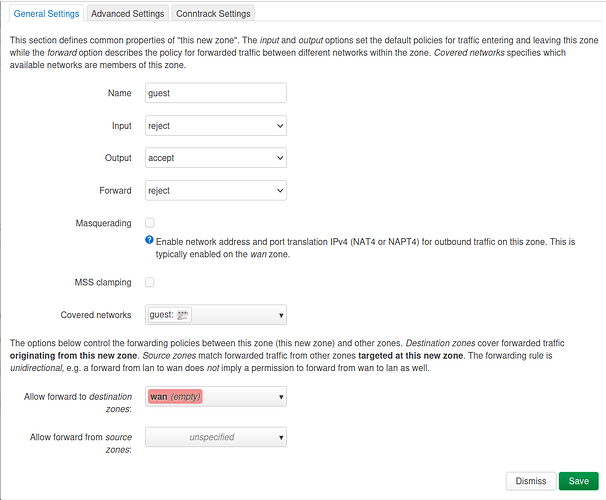Enable the MSS clamping checkbox
This screenshot has height=500, width=606.
tap(150, 282)
